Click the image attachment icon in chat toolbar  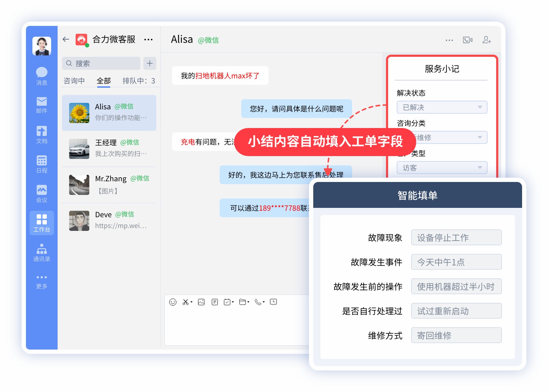pos(201,302)
